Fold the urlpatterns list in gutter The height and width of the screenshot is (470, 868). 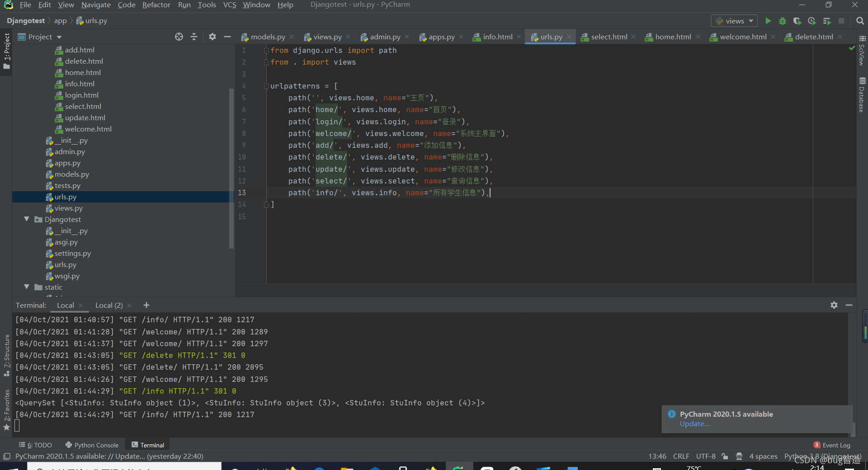pos(266,86)
